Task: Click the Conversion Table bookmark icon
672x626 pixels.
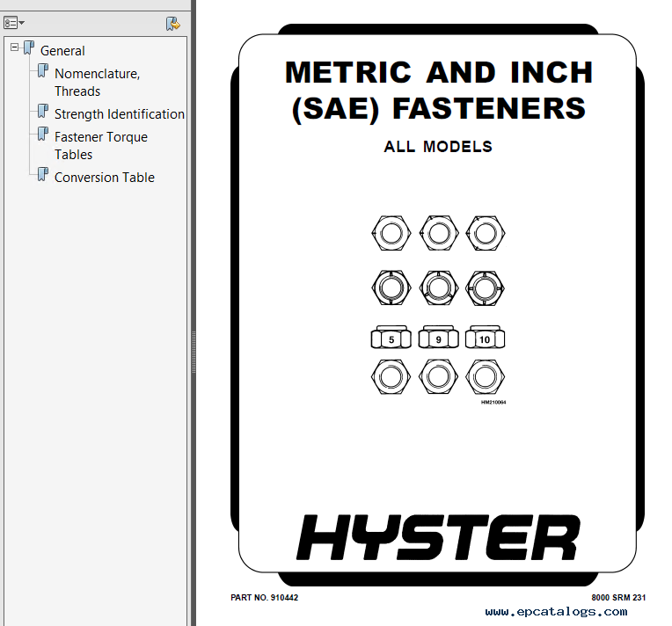Action: tap(43, 174)
